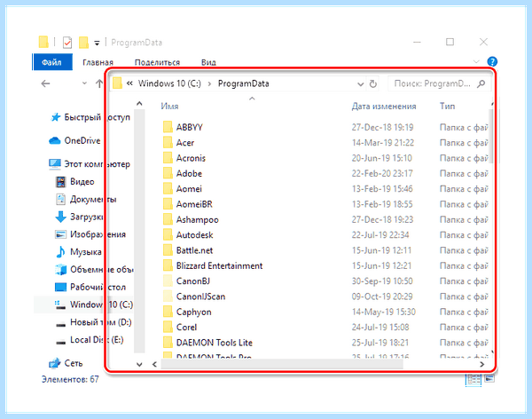Click the blue help question mark icon
Image resolution: width=532 pixels, height=419 pixels.
pos(492,61)
